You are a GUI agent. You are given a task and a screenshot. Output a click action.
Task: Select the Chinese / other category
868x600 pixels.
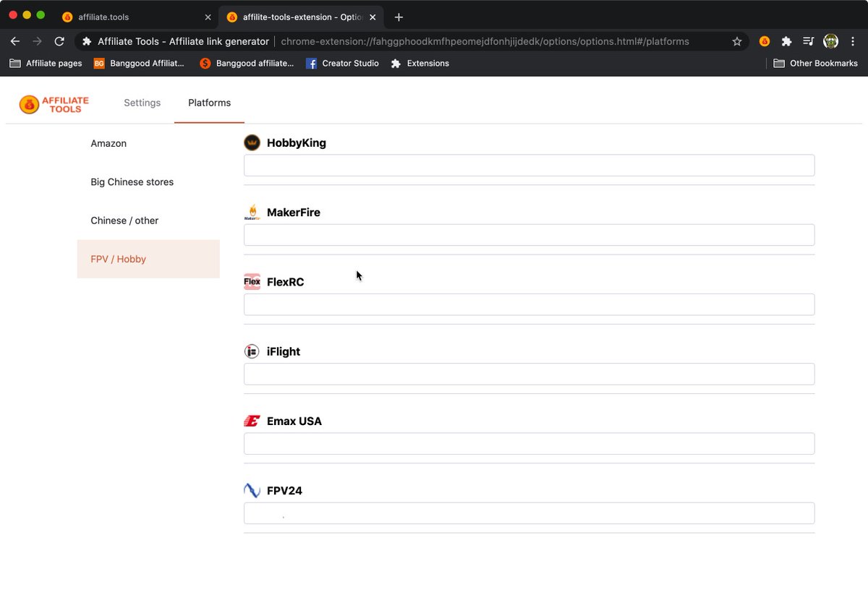pyautogui.click(x=148, y=220)
